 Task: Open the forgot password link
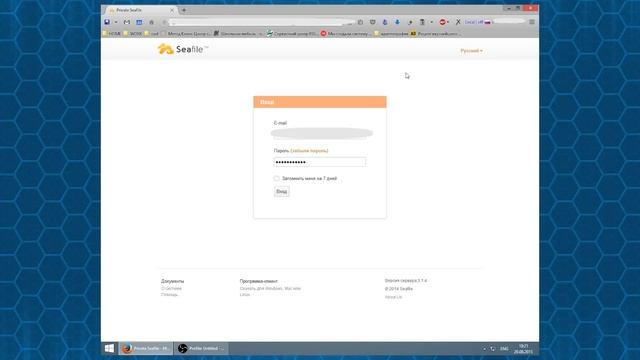coord(309,151)
